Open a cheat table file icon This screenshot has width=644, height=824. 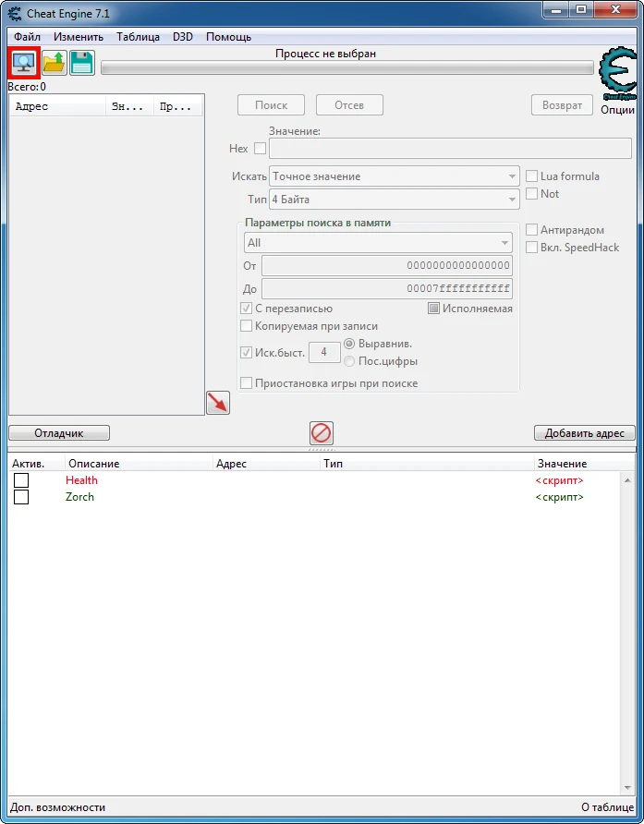point(55,63)
